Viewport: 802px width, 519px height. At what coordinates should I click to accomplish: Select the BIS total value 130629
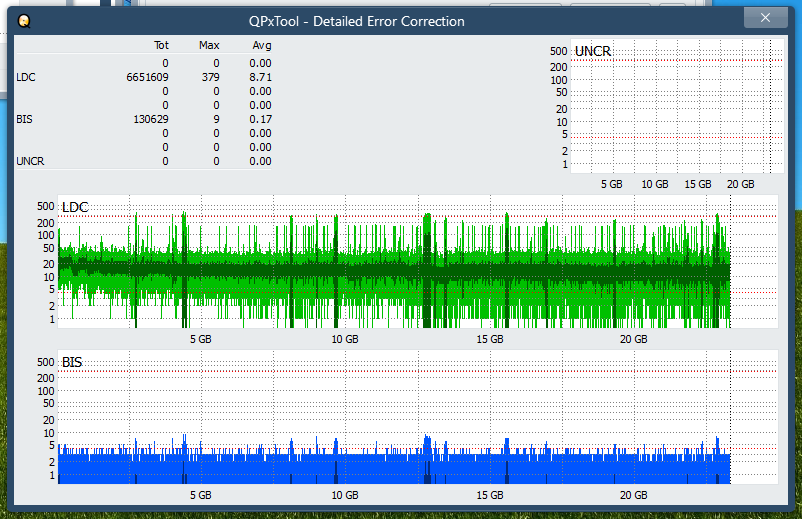coord(150,119)
